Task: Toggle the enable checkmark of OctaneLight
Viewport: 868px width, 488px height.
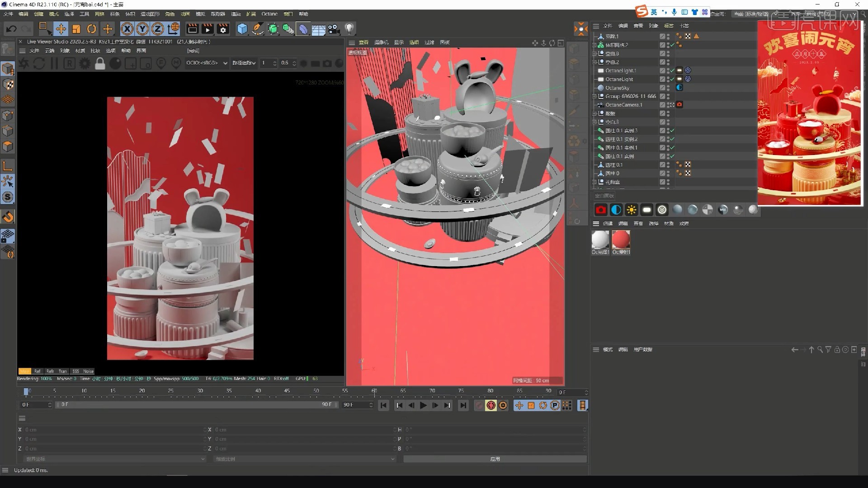Action: click(672, 79)
